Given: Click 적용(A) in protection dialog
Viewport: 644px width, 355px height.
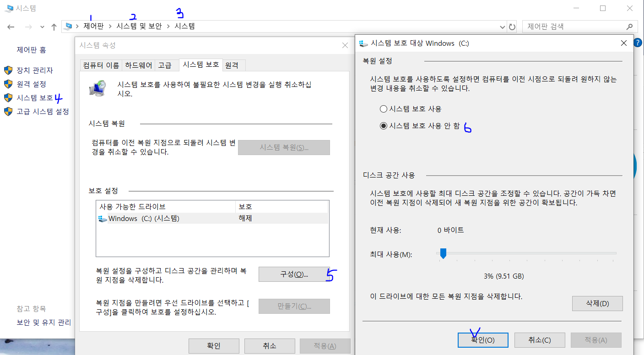Looking at the screenshot, I should (596, 340).
